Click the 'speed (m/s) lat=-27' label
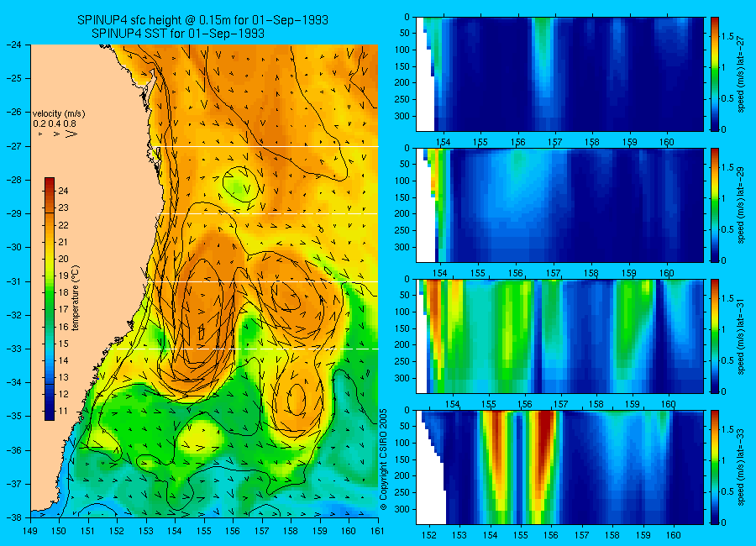756x546 pixels. [741, 74]
